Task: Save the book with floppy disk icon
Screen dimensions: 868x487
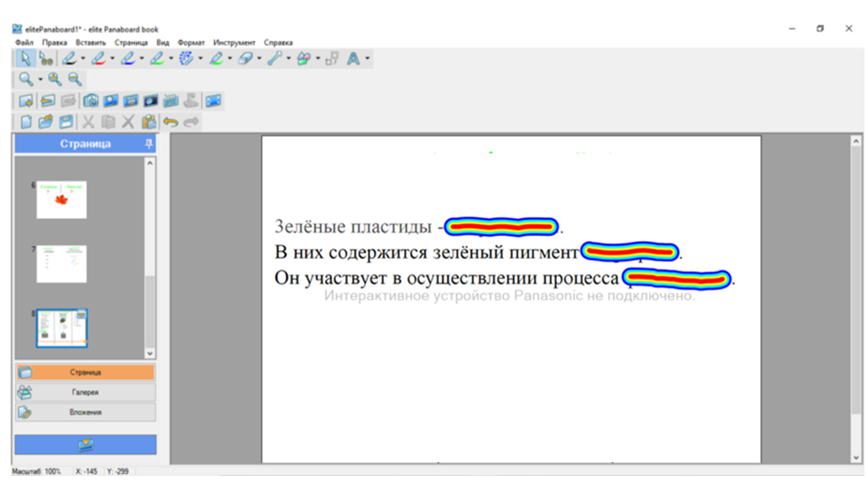Action: click(66, 122)
